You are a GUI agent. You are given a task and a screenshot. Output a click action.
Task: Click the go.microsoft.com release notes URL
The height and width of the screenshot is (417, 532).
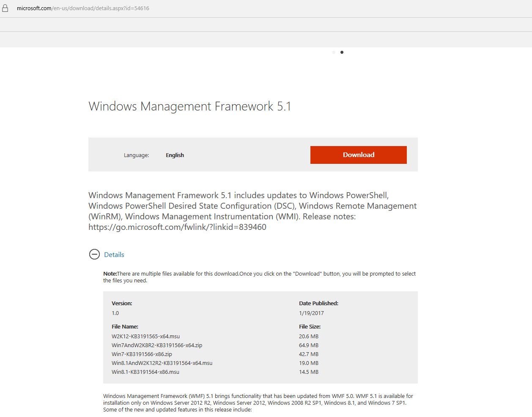(177, 227)
